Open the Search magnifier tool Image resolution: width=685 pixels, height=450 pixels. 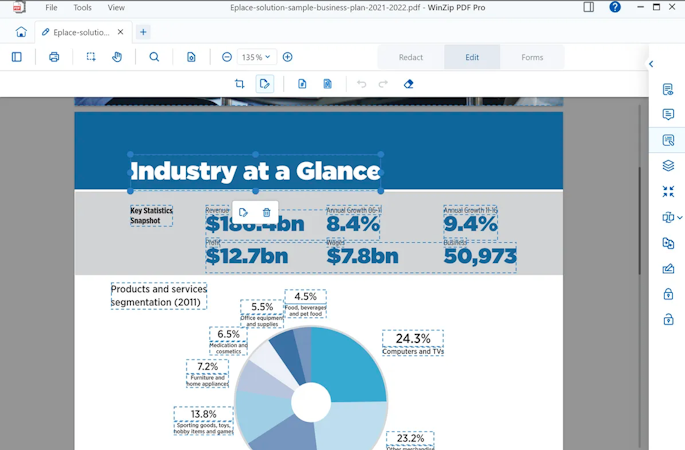(154, 57)
